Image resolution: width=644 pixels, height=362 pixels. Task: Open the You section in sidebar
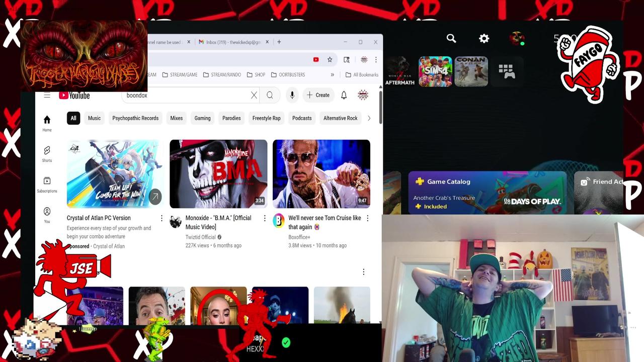pyautogui.click(x=47, y=215)
